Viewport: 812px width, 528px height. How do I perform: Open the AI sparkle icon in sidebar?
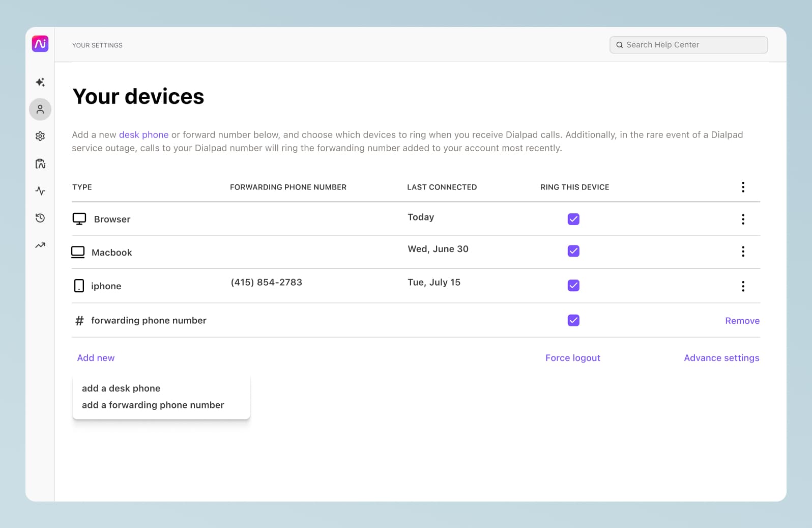pos(40,82)
